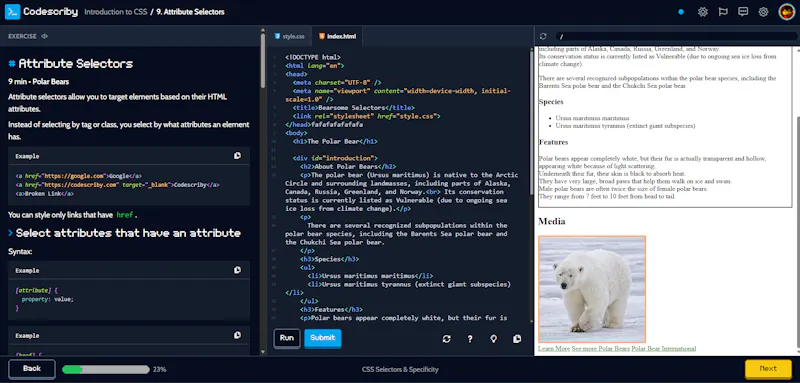Image resolution: width=800 pixels, height=383 pixels.
Task: Click the CSS file icon on style.css tab
Action: tap(277, 36)
